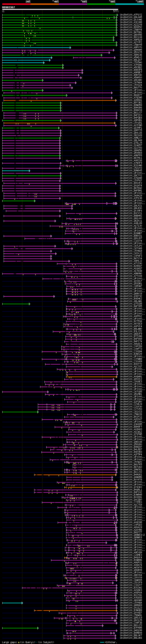
Task: Click the UniRef100_B6U770 label
Action: click(131, 88)
